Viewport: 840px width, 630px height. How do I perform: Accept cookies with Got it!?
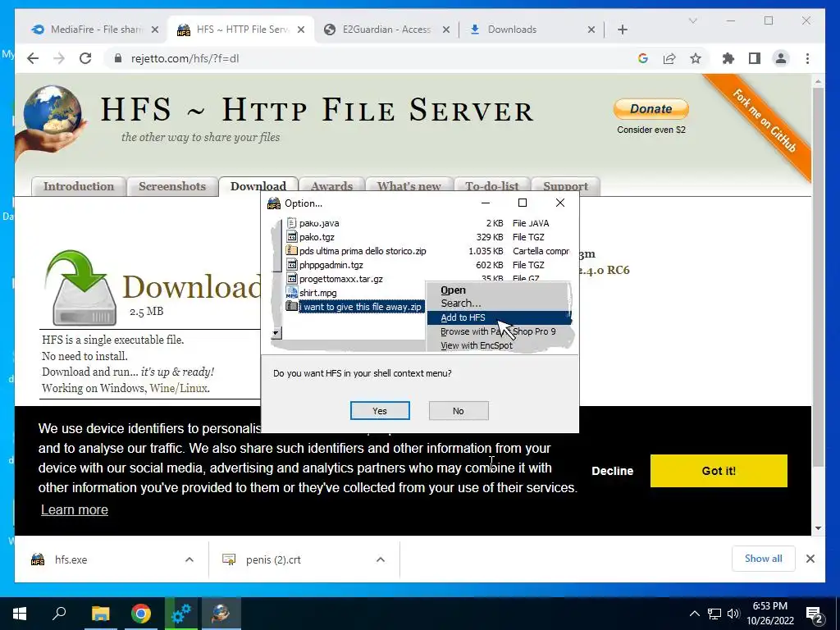[x=719, y=471]
